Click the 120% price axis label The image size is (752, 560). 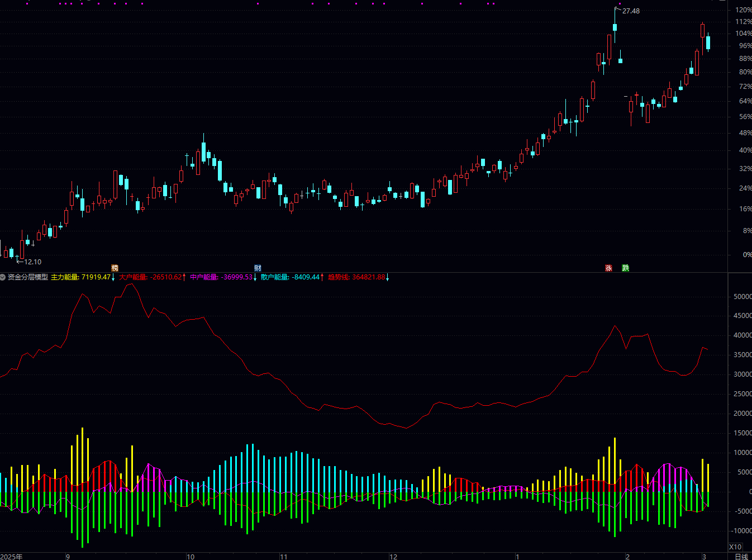(744, 10)
